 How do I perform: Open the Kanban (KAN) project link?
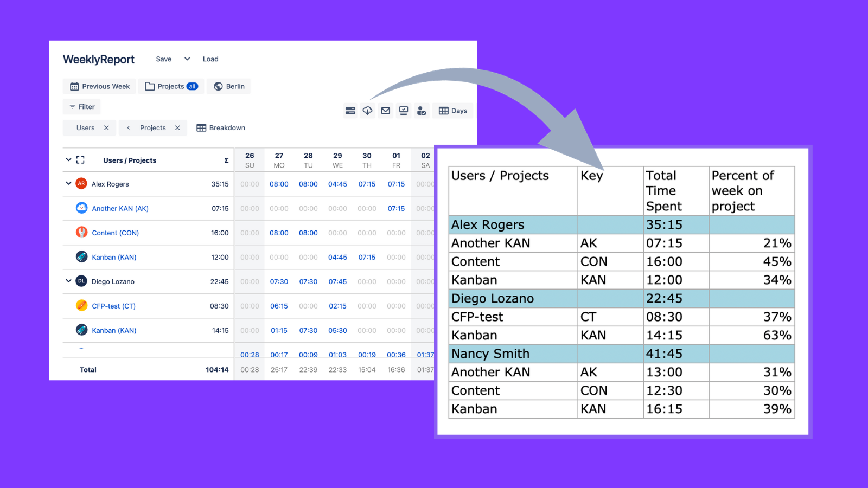pyautogui.click(x=114, y=257)
